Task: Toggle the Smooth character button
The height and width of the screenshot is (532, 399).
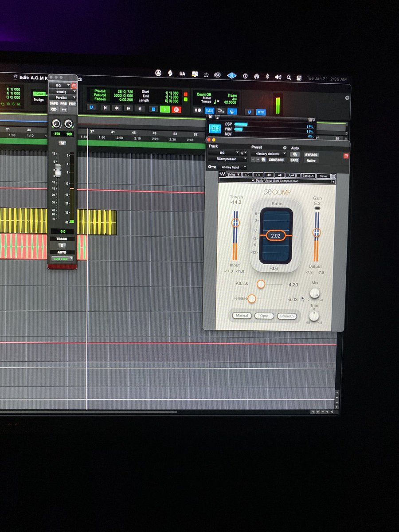Action: tap(287, 316)
